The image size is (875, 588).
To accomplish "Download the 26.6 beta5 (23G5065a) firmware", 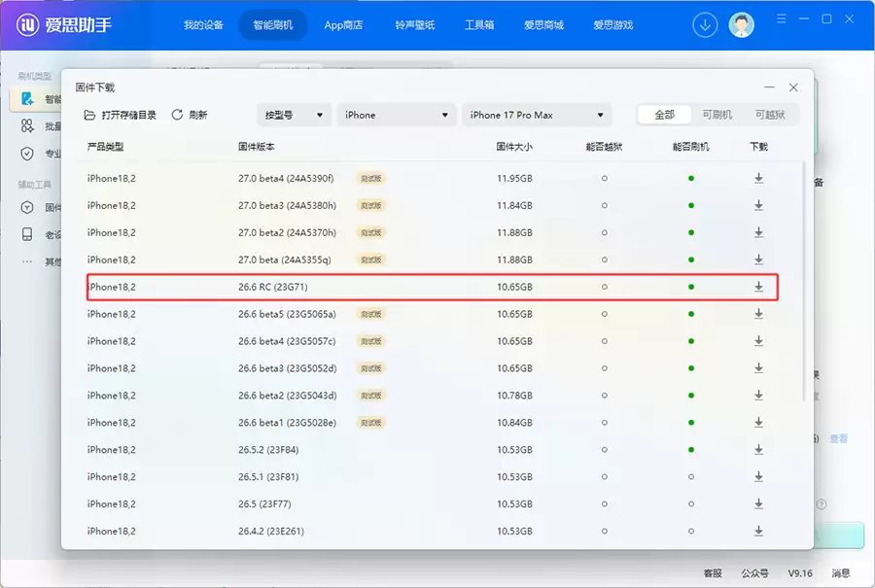I will click(758, 314).
